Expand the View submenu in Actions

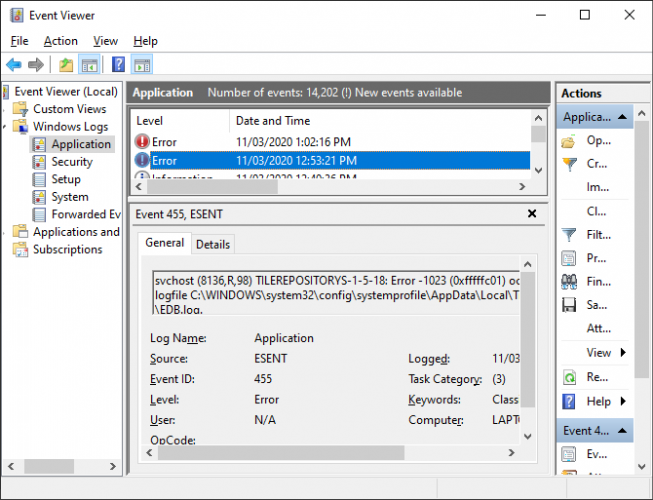(x=623, y=353)
